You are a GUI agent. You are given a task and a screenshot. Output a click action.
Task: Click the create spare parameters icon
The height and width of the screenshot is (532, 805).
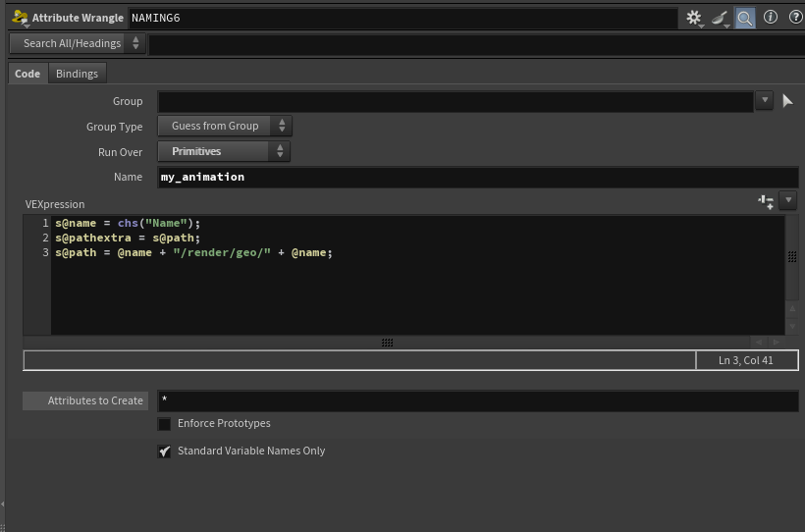(x=766, y=201)
